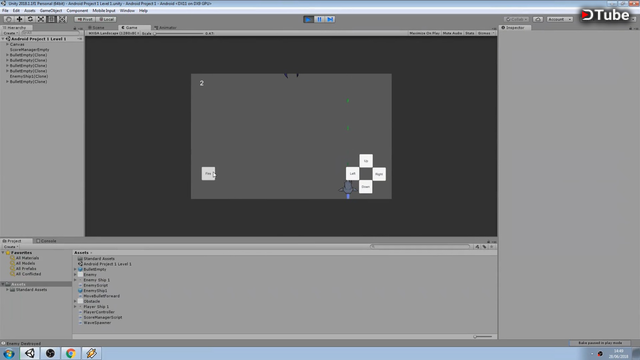Screen dimensions: 640x360
Task: Click the Step frame button
Action: coord(330,19)
